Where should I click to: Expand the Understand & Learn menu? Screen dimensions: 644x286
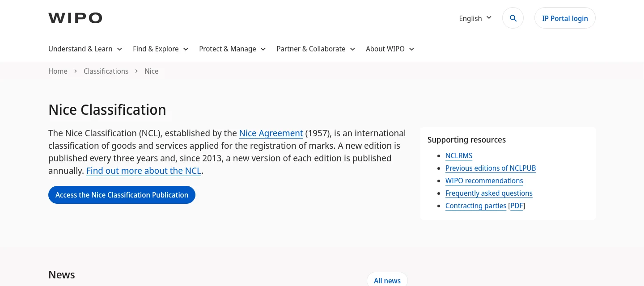[x=85, y=49]
